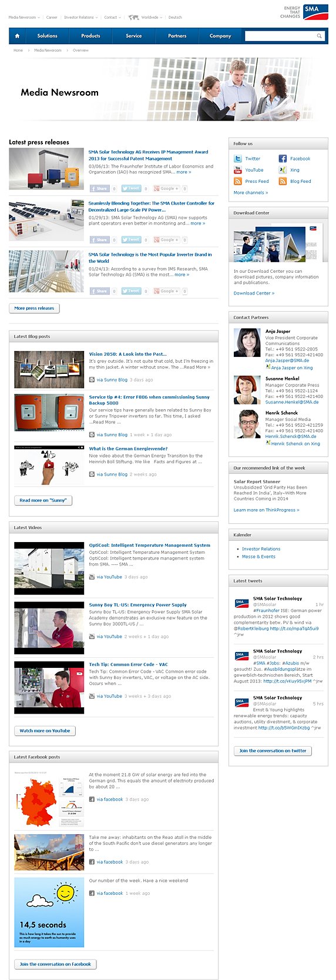336x980 pixels.
Task: Open the Facebook follow icon
Action: 283,159
